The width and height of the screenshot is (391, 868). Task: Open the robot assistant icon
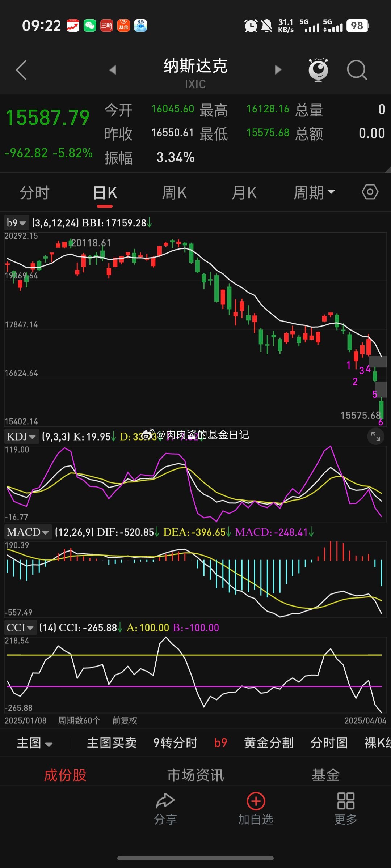[318, 69]
